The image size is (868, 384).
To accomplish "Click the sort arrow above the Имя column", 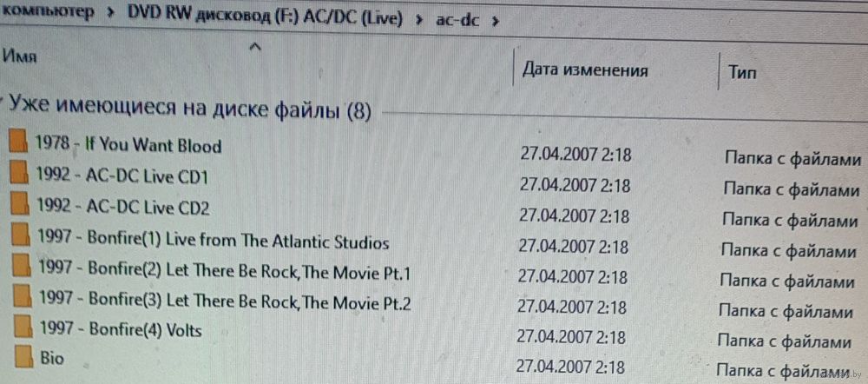I will pos(255,48).
